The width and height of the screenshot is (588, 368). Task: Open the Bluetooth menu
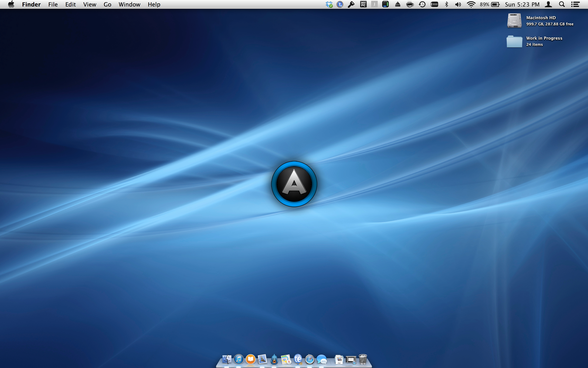tap(447, 4)
